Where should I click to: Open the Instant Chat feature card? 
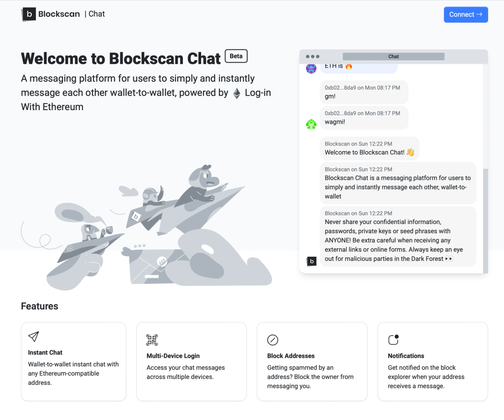[x=73, y=361]
